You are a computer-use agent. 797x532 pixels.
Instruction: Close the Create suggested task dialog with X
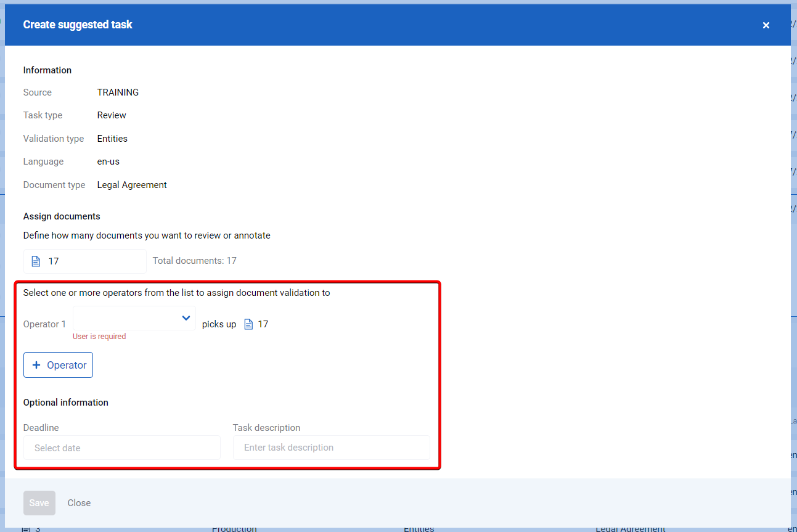point(766,25)
